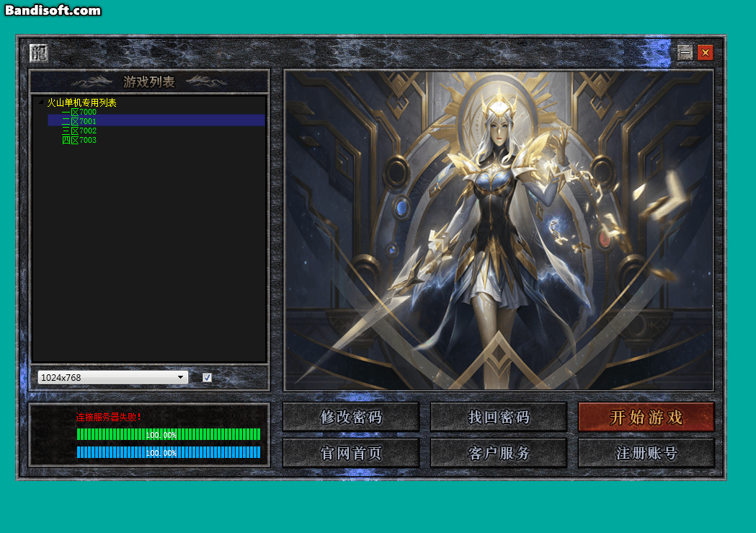Choose server 三区7002
This screenshot has width=756, height=533.
coord(79,131)
